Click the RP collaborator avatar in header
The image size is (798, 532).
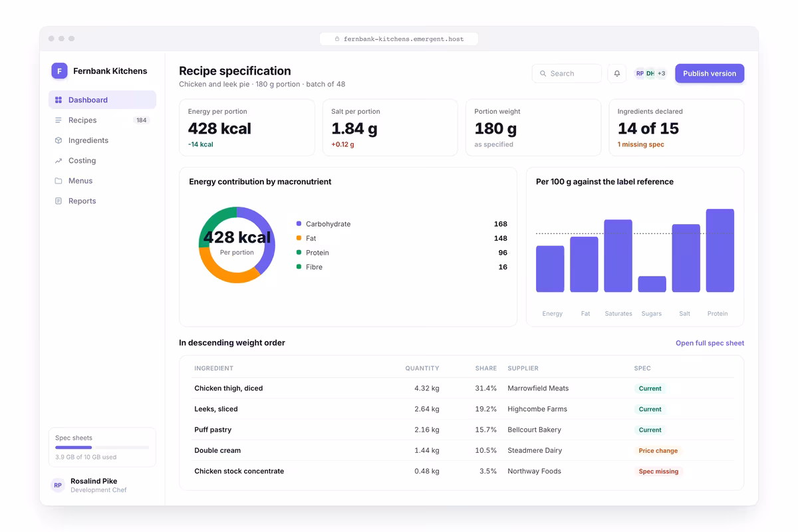click(x=640, y=74)
